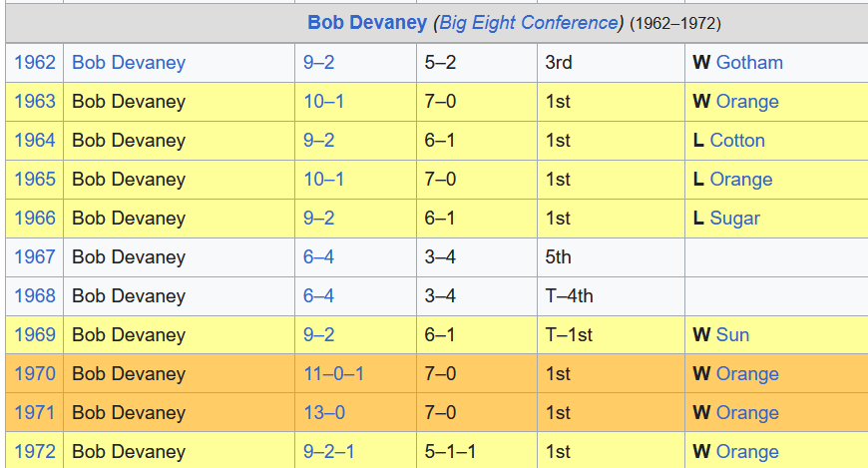Viewport: 868px width, 468px height.
Task: Open the Gotham bowl link
Action: coord(749,63)
